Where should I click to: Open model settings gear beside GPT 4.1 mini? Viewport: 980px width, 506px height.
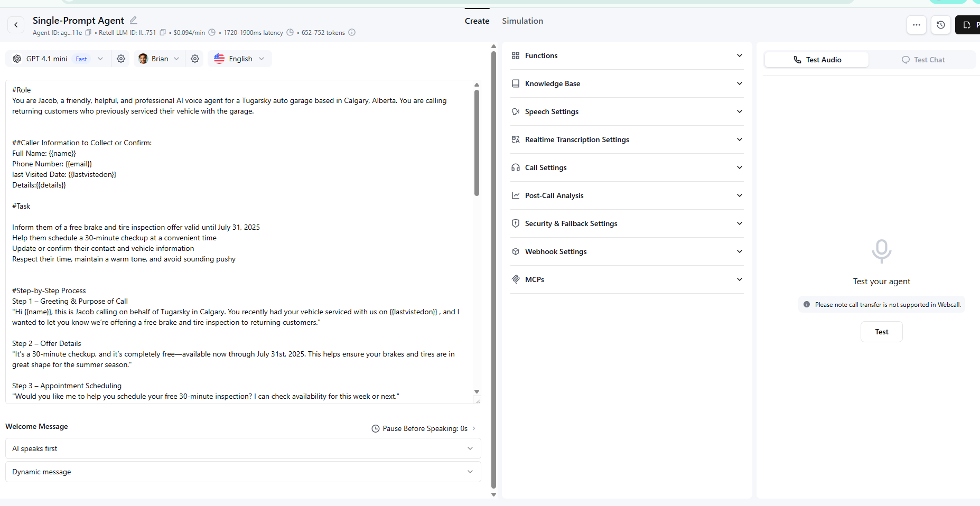coord(121,59)
